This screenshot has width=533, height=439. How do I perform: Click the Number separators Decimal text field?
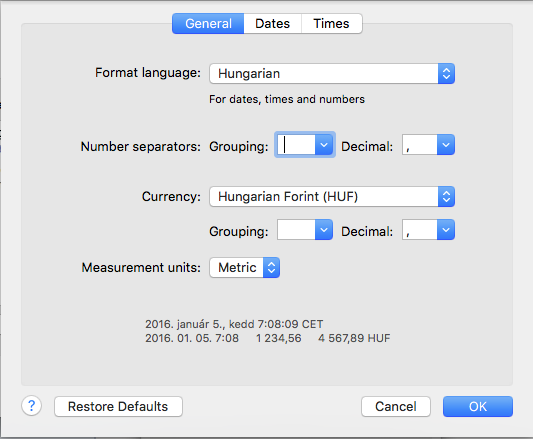419,145
